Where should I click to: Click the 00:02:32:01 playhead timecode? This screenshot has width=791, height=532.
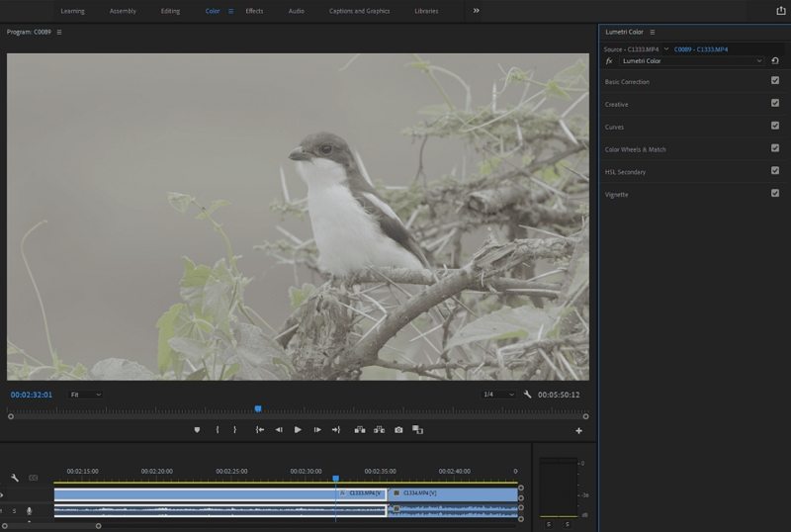click(x=32, y=395)
